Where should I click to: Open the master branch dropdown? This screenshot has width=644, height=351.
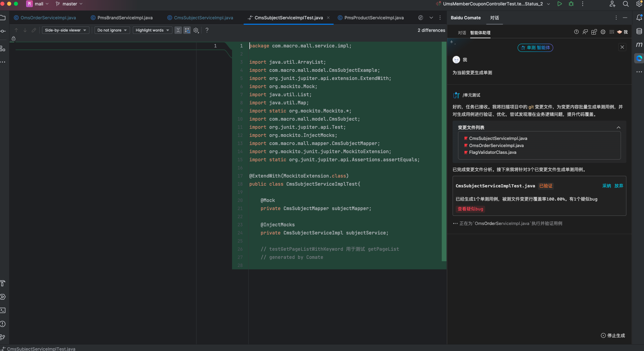tap(69, 4)
